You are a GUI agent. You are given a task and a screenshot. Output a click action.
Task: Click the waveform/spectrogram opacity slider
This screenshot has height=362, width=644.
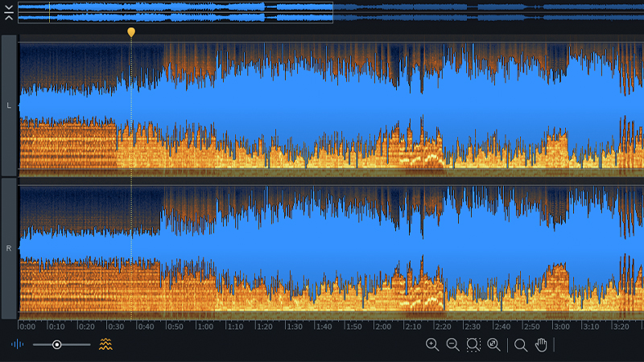[x=62, y=345]
